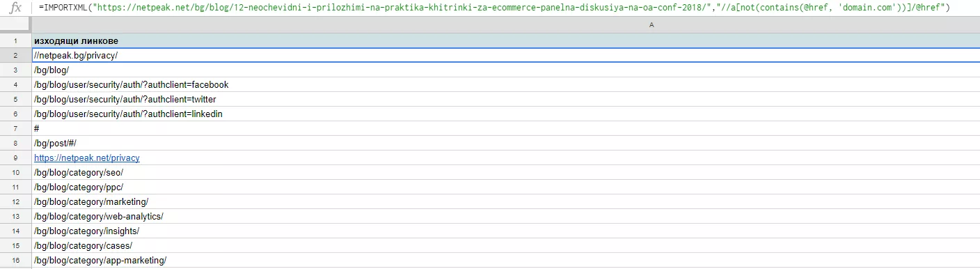Select row 5 header number

(15, 100)
